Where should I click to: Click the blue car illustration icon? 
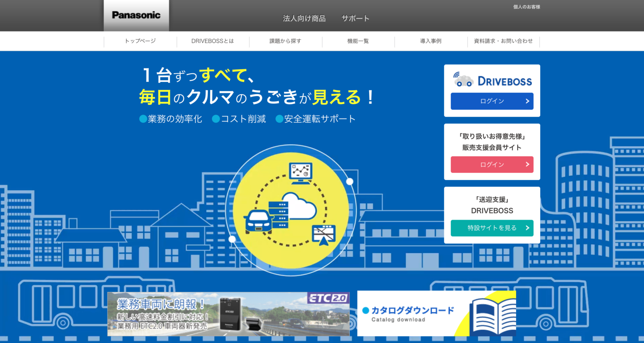point(258,221)
